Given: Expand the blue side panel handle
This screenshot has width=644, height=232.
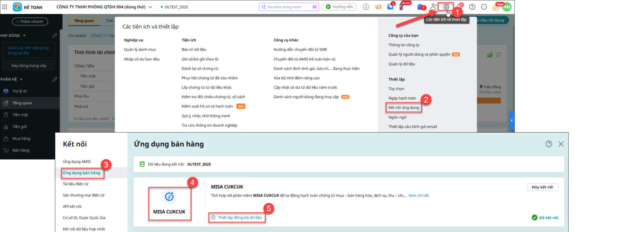Looking at the screenshot, I should click(512, 121).
